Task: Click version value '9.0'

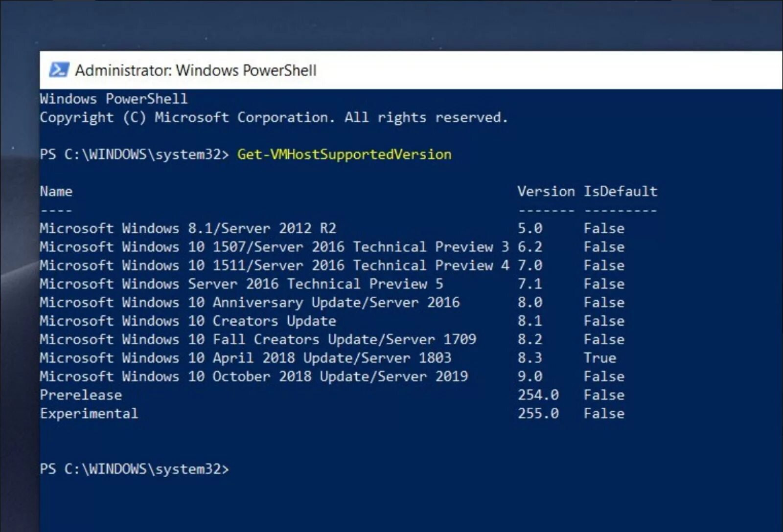Action: click(x=530, y=377)
